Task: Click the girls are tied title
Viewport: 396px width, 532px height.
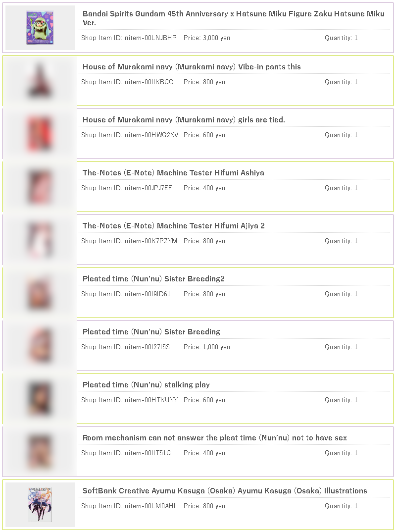Action: [184, 120]
